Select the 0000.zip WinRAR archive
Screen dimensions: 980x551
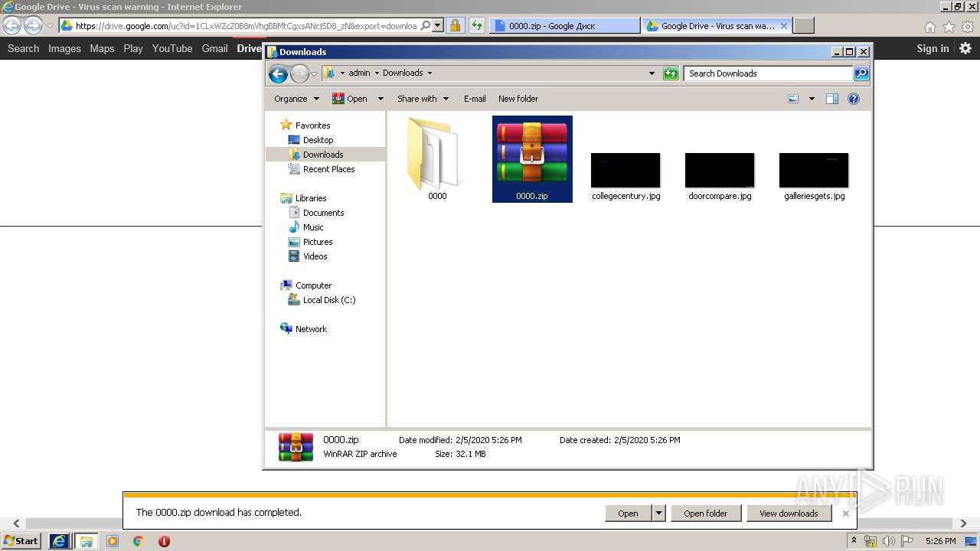[532, 159]
